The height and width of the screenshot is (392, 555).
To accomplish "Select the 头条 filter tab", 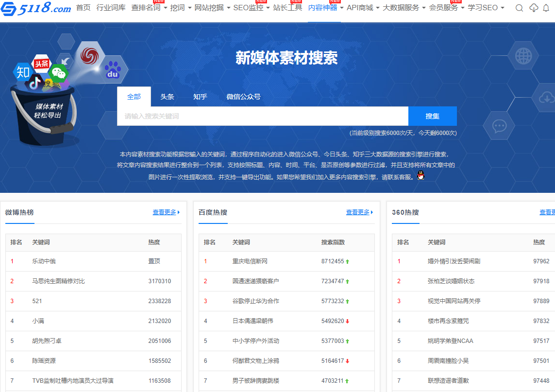I will click(167, 97).
